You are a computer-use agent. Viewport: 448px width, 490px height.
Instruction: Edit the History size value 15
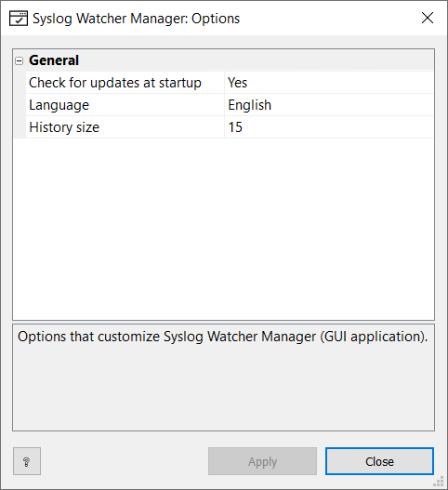pos(329,127)
